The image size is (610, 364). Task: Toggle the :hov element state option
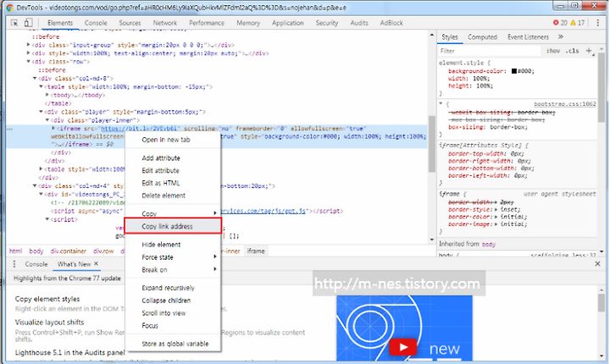point(553,51)
